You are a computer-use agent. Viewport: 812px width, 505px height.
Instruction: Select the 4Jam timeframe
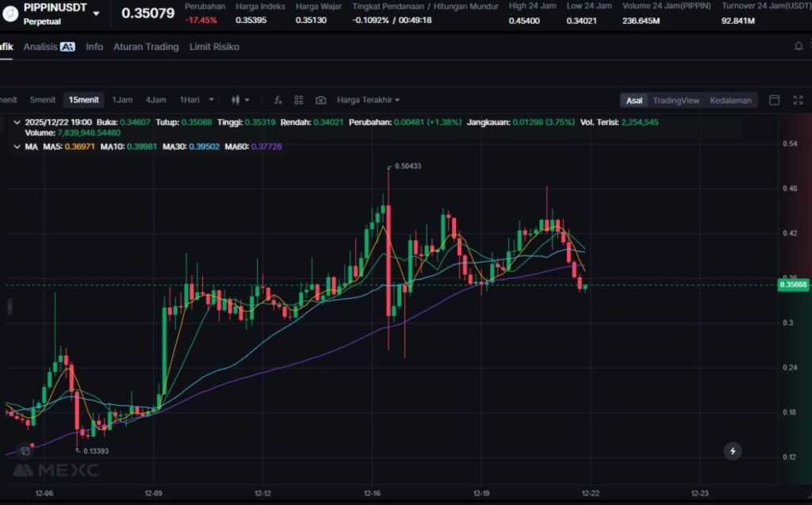(155, 100)
